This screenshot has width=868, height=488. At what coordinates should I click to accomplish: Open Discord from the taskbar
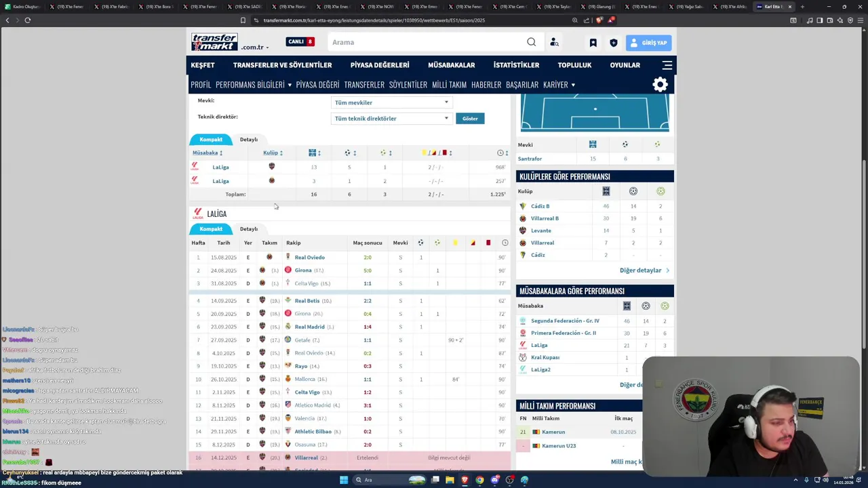point(495,480)
